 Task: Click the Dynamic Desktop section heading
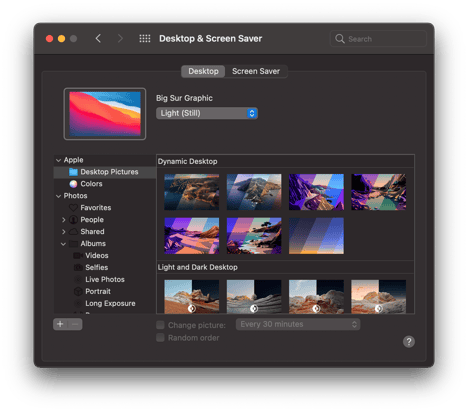[x=188, y=161]
